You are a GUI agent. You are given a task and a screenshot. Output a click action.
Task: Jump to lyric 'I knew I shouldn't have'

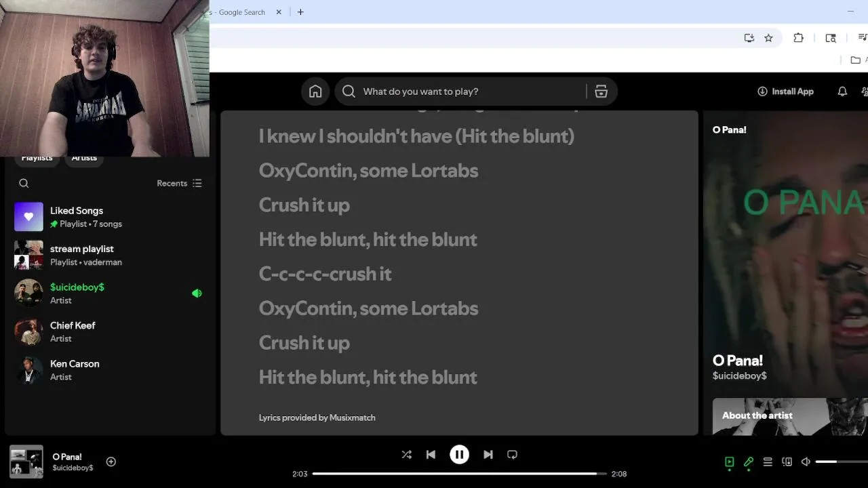coord(416,136)
